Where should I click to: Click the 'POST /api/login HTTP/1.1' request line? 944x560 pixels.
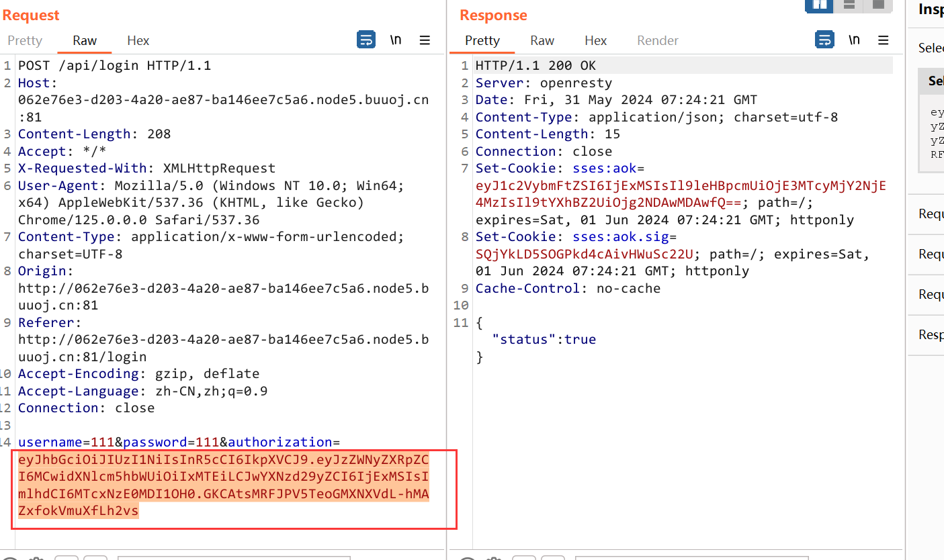(114, 66)
